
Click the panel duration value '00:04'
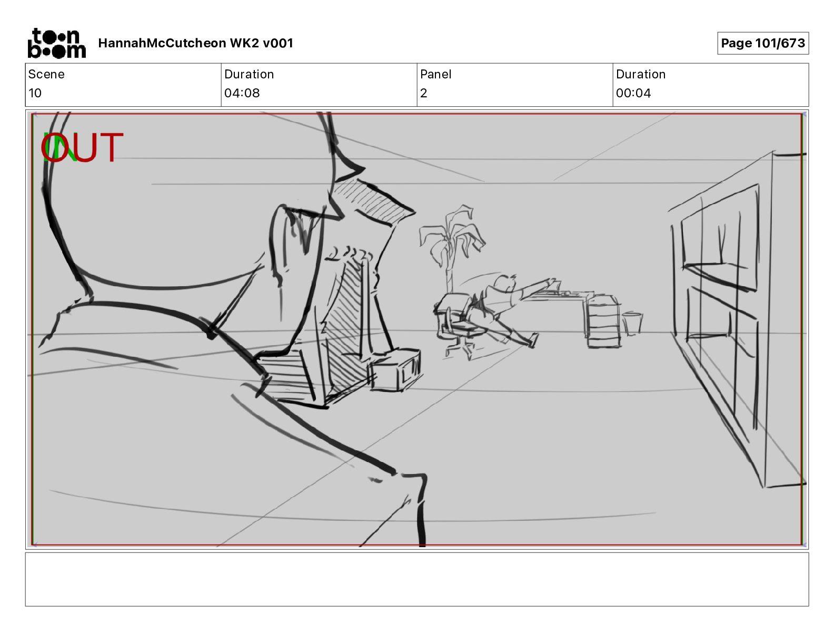point(633,93)
